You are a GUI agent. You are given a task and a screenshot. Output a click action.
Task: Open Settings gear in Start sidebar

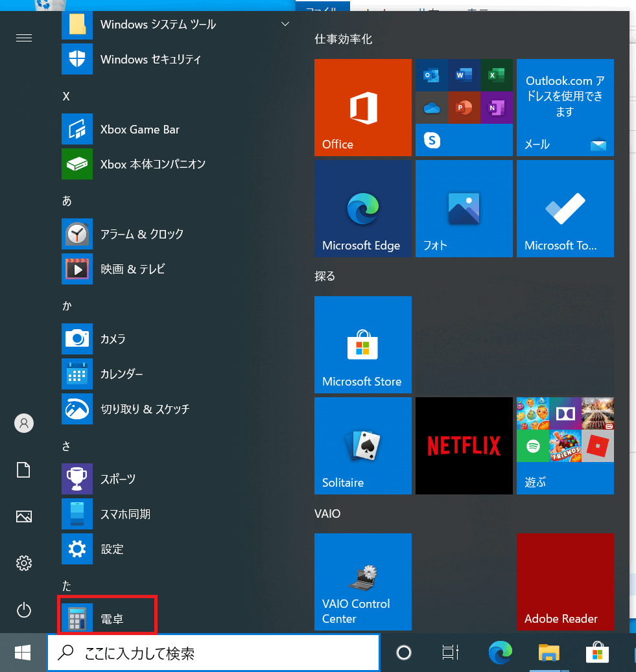point(24,563)
